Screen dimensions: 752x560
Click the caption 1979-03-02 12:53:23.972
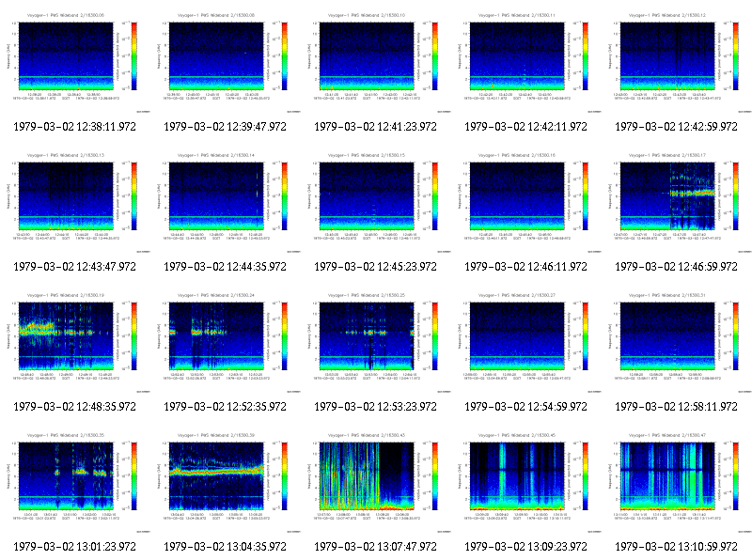[375, 407]
